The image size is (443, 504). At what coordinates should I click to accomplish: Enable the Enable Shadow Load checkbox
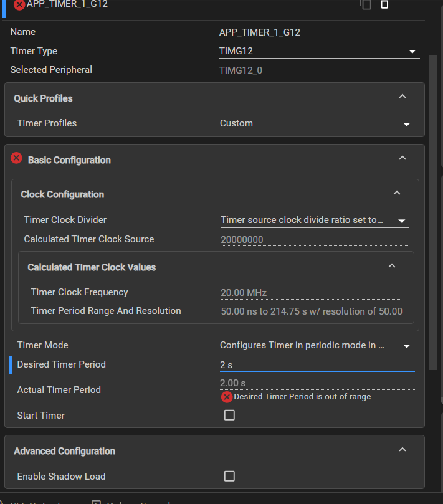coord(229,476)
